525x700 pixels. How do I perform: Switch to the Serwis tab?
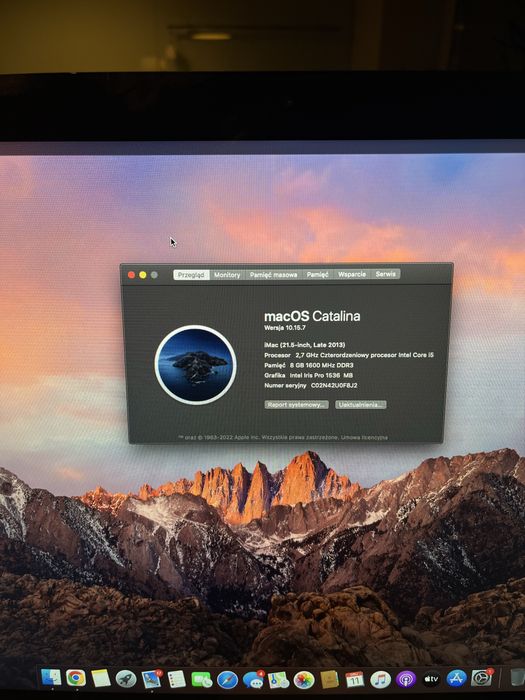click(385, 274)
